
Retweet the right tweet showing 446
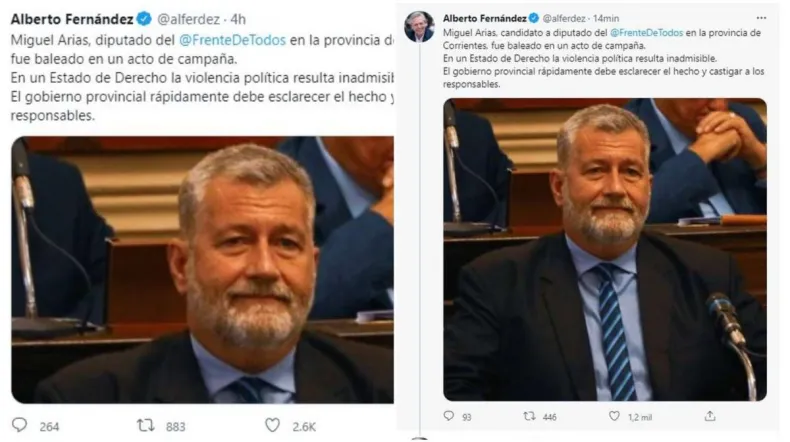529,416
